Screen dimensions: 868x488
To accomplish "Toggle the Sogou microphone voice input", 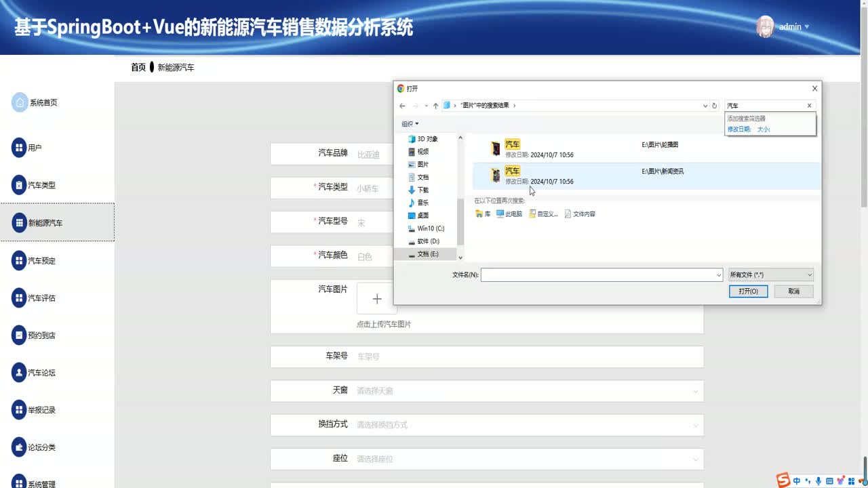I will [818, 481].
